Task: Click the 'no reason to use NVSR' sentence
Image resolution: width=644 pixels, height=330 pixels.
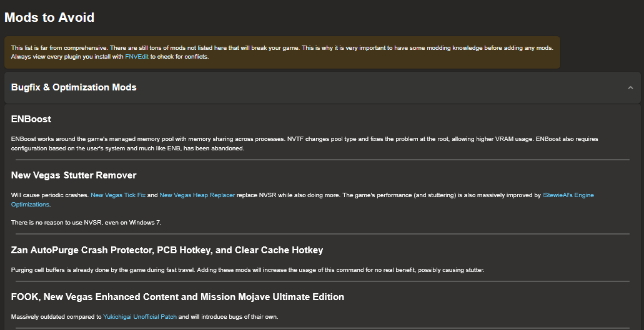Action: (x=86, y=223)
